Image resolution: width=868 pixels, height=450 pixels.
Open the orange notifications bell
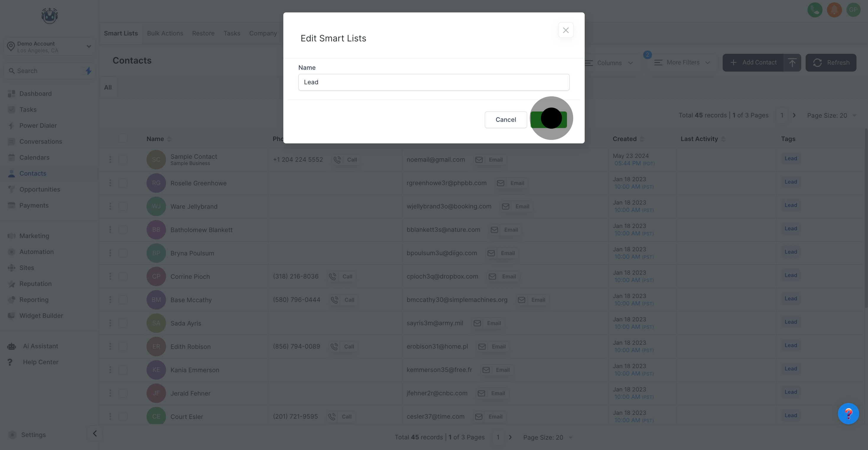coord(834,10)
